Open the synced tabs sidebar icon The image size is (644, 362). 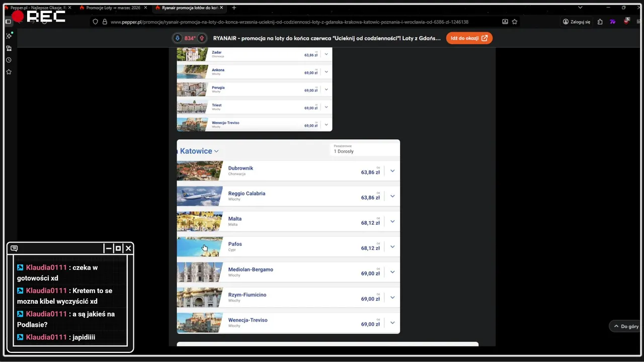(9, 48)
